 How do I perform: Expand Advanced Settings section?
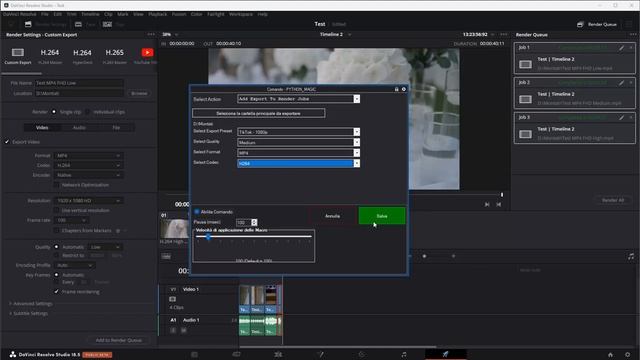pyautogui.click(x=31, y=304)
